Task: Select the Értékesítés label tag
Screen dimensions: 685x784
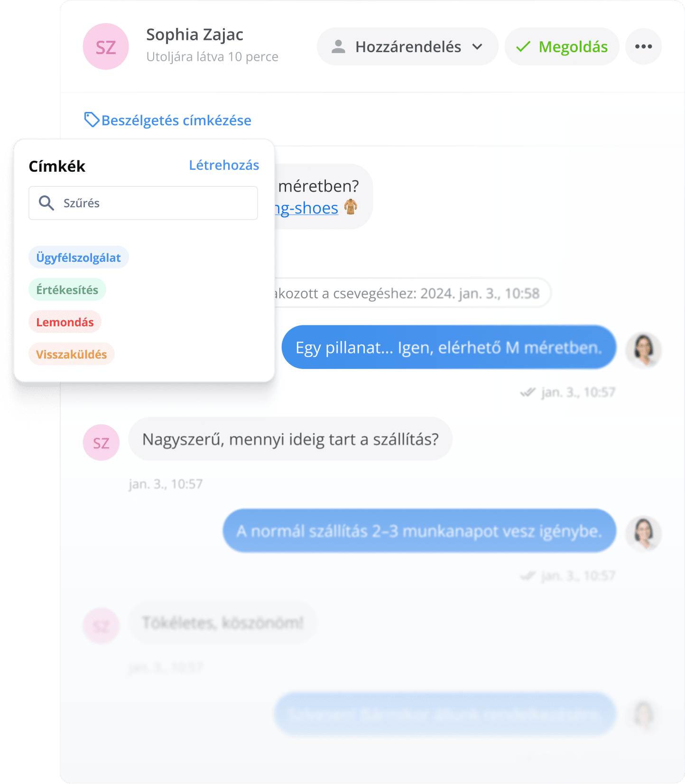Action: pyautogui.click(x=67, y=290)
